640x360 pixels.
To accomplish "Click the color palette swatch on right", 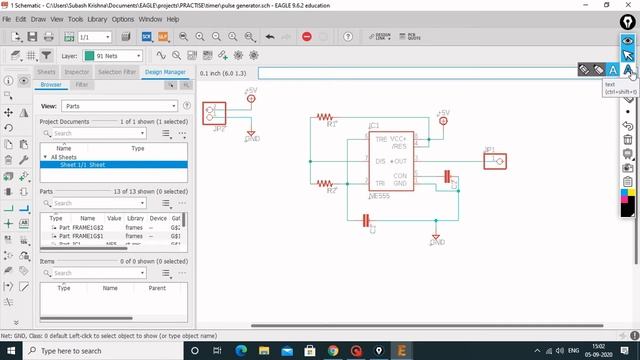I will 628,202.
